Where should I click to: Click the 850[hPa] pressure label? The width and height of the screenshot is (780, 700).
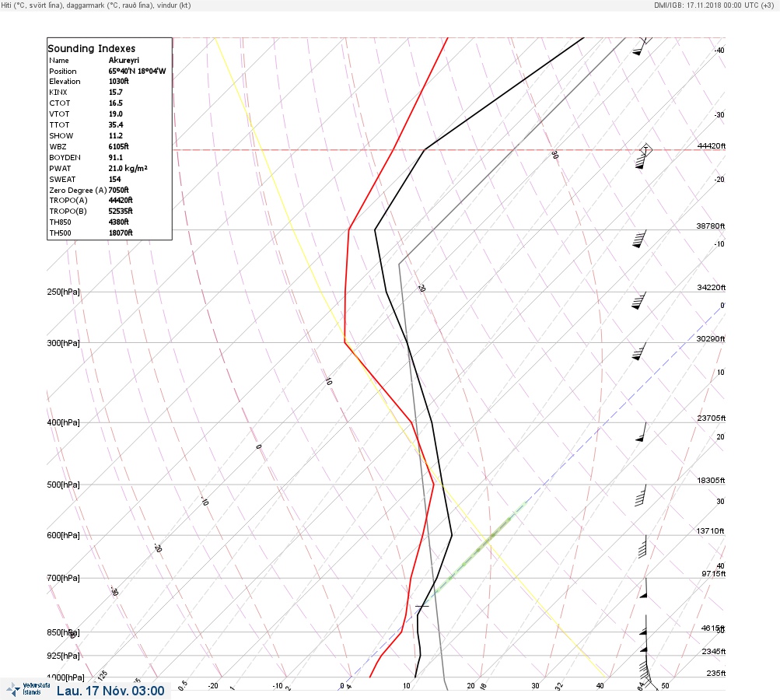pyautogui.click(x=63, y=632)
